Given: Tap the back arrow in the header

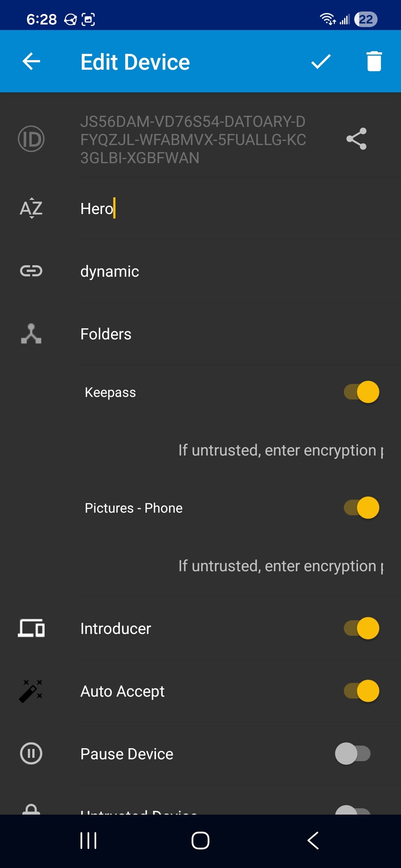Looking at the screenshot, I should coord(31,62).
